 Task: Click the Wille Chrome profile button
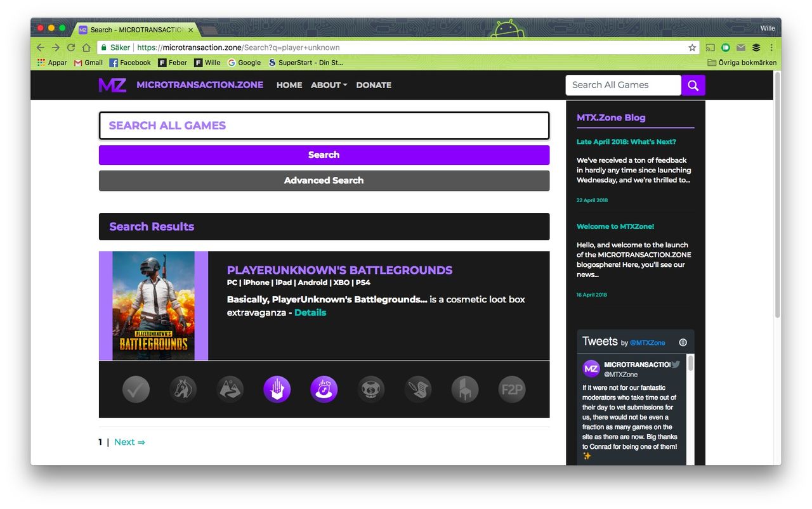coord(768,29)
